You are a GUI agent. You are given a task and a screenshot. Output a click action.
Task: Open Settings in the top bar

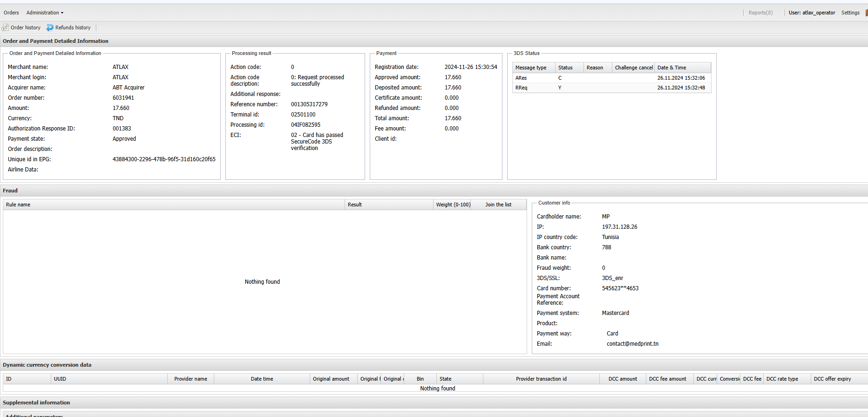850,13
